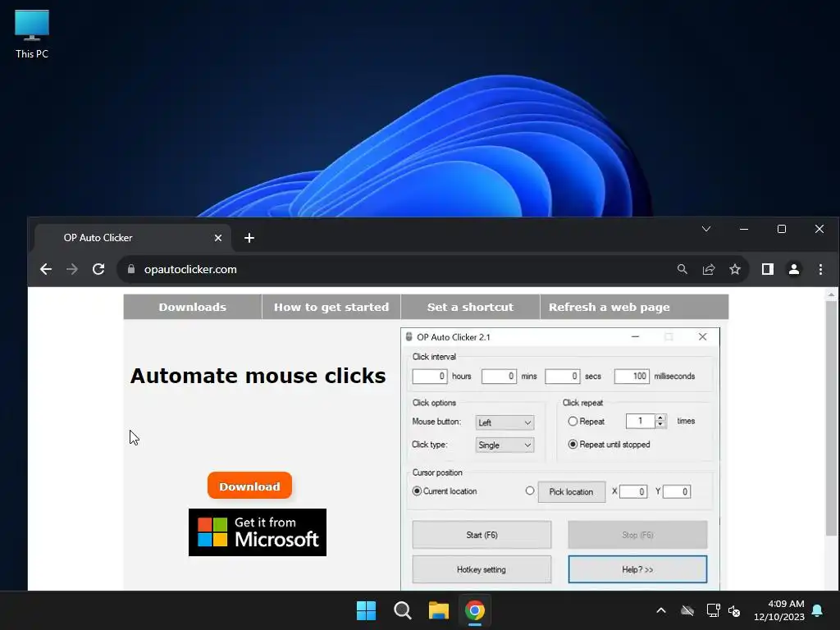Expand the Click type dropdown
This screenshot has height=630, width=840.
click(x=504, y=445)
